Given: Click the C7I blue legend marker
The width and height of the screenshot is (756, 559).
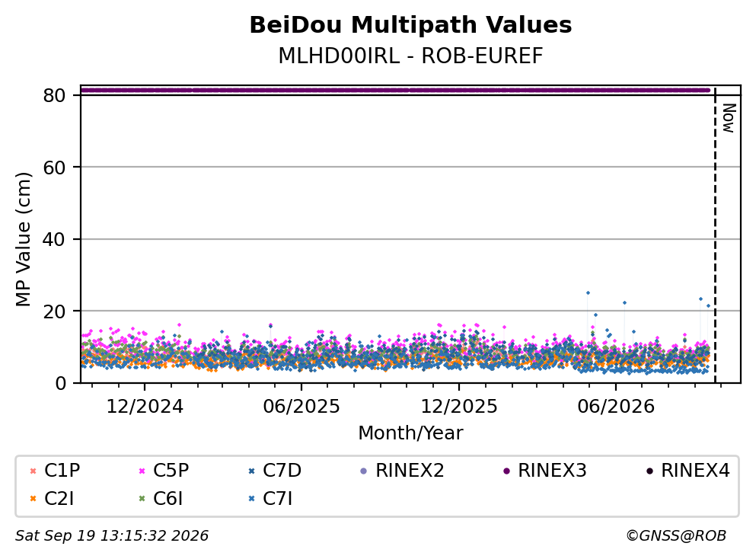Looking at the screenshot, I should pyautogui.click(x=251, y=499).
